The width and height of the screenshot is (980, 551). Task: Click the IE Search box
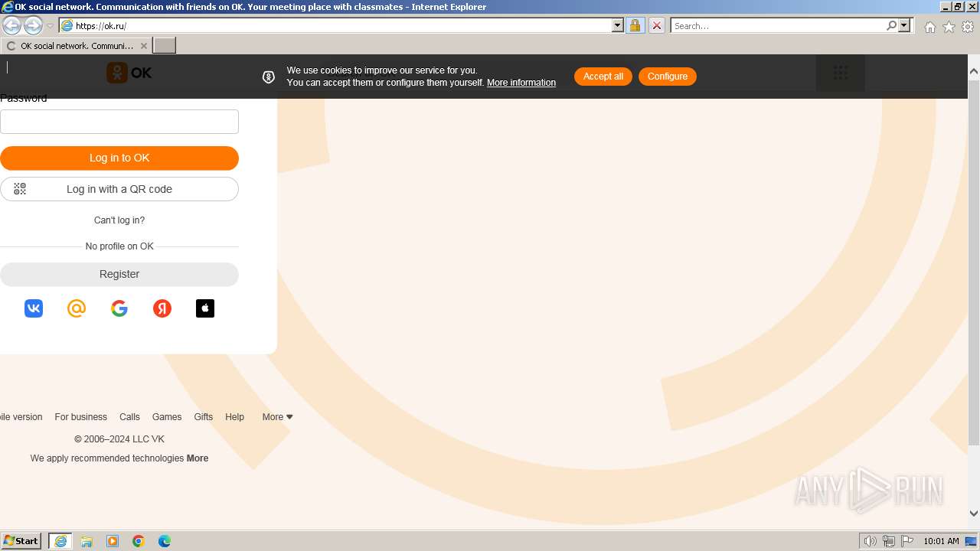point(778,25)
